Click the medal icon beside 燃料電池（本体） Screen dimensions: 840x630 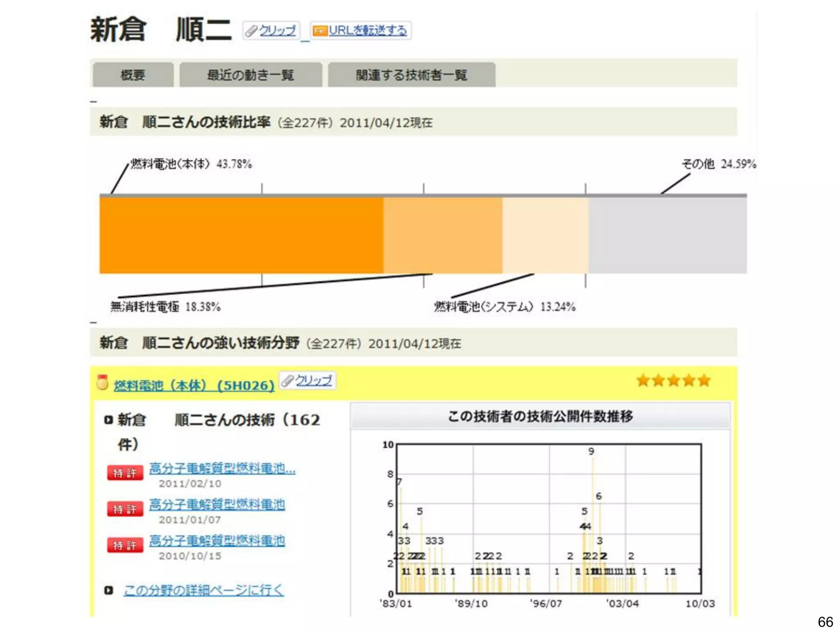pyautogui.click(x=102, y=382)
